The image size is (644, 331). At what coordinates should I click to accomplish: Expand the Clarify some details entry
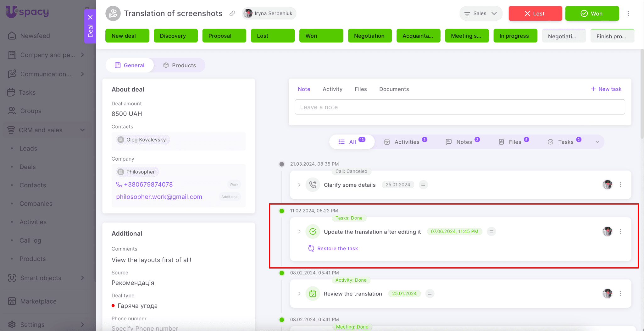point(299,185)
